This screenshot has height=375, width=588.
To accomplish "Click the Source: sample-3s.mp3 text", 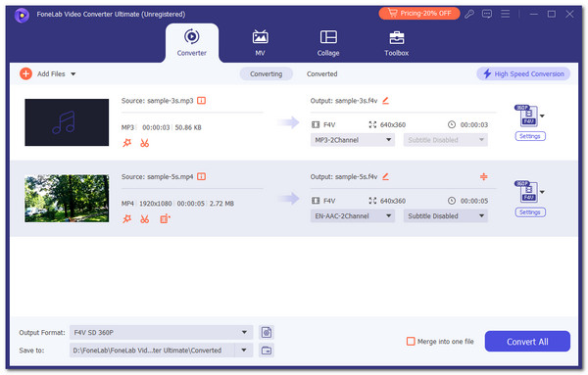I will click(157, 101).
